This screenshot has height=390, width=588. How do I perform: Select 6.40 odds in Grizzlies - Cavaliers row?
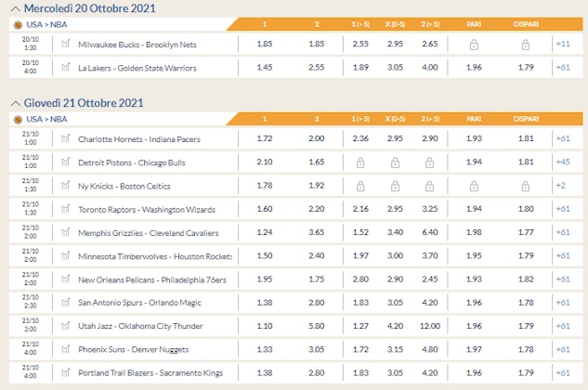click(x=430, y=232)
